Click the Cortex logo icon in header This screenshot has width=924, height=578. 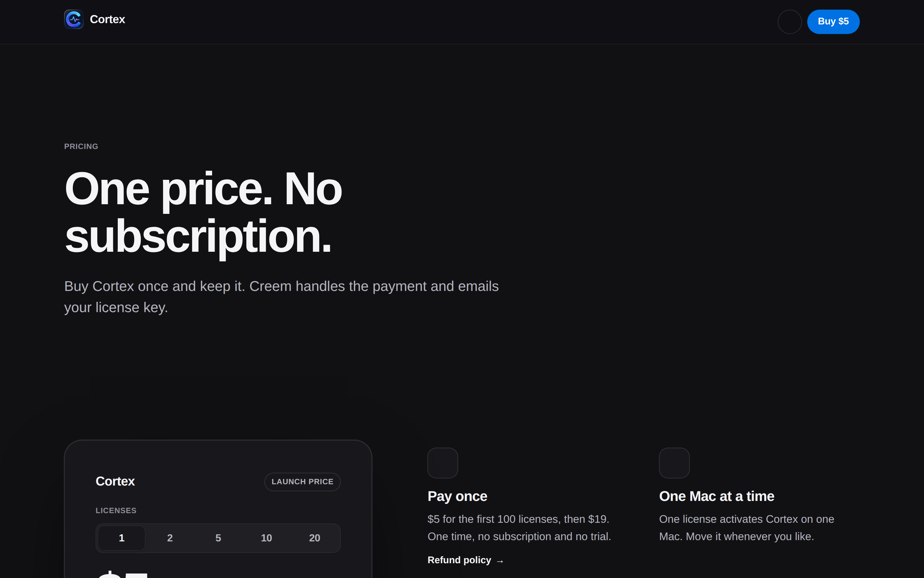click(x=74, y=19)
